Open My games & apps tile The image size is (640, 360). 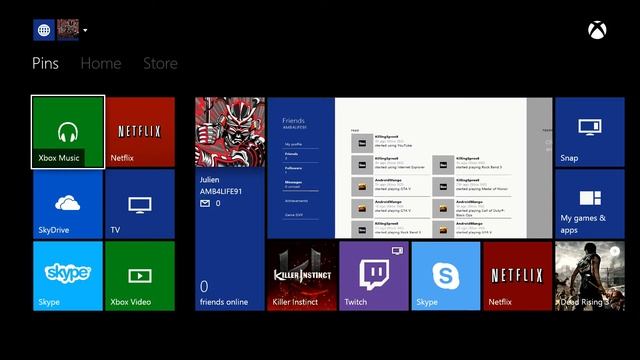click(x=590, y=204)
